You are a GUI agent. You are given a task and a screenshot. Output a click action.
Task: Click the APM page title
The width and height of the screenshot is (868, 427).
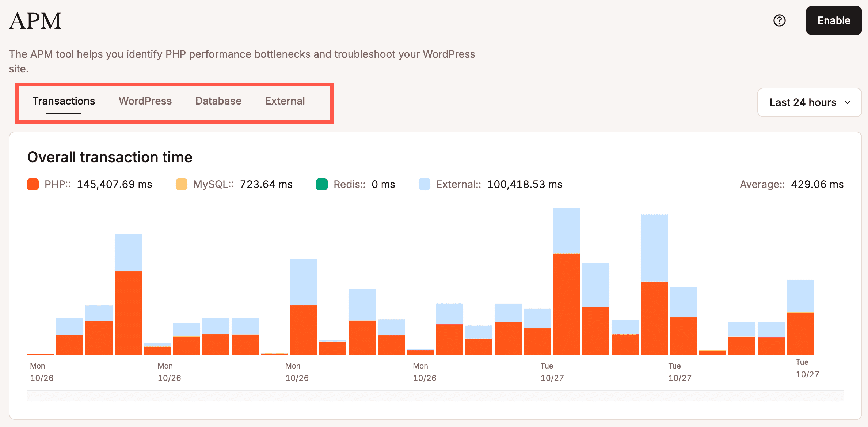(35, 21)
